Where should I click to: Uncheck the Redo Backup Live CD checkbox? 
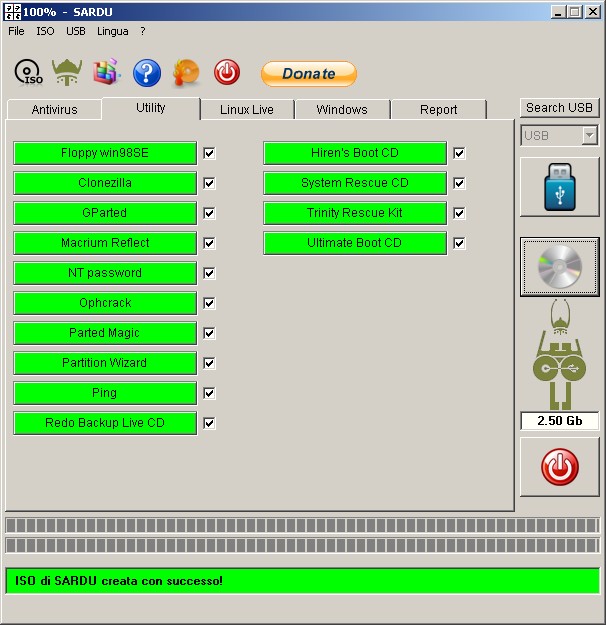[x=209, y=423]
